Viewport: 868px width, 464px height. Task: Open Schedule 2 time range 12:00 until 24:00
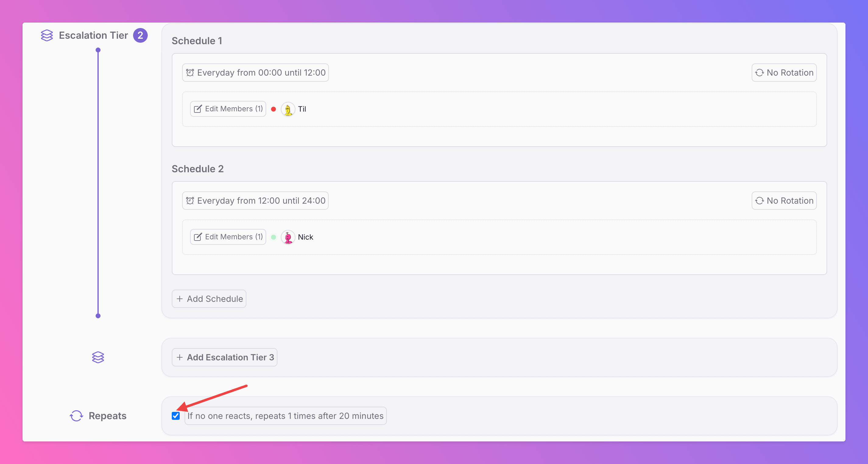[256, 201]
